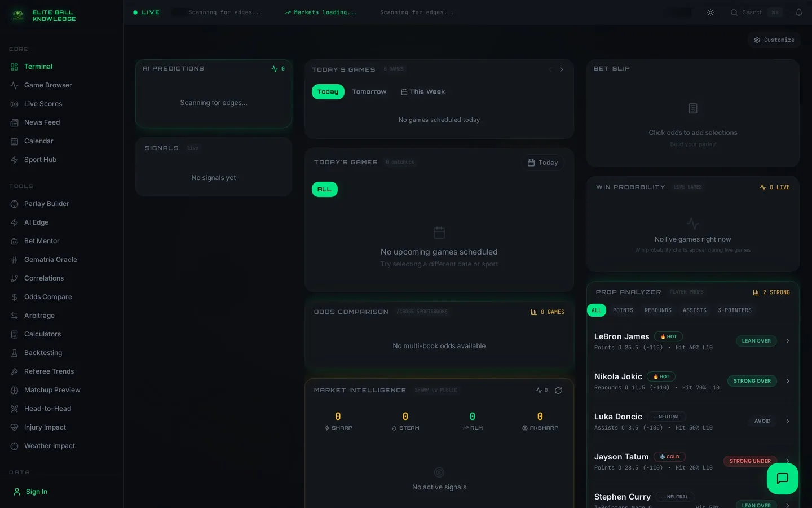Image resolution: width=812 pixels, height=508 pixels.
Task: Click the AI Edge bolt icon
Action: 14,222
